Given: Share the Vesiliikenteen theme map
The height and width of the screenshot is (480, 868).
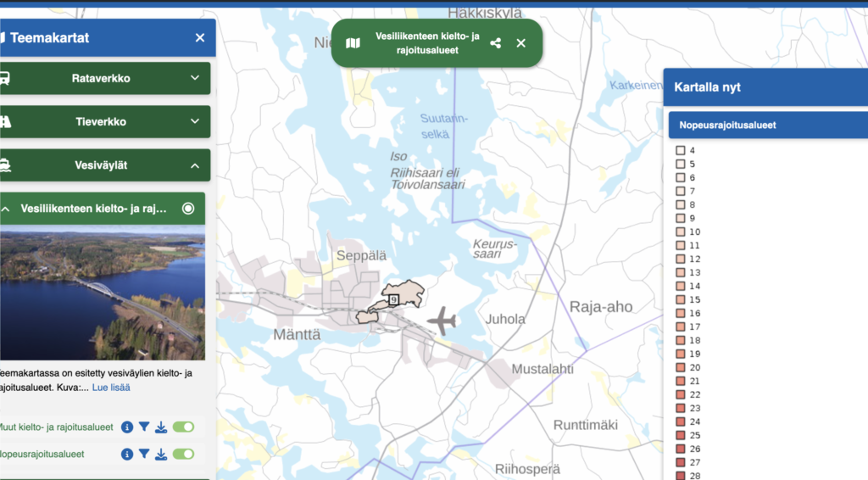Looking at the screenshot, I should [496, 43].
